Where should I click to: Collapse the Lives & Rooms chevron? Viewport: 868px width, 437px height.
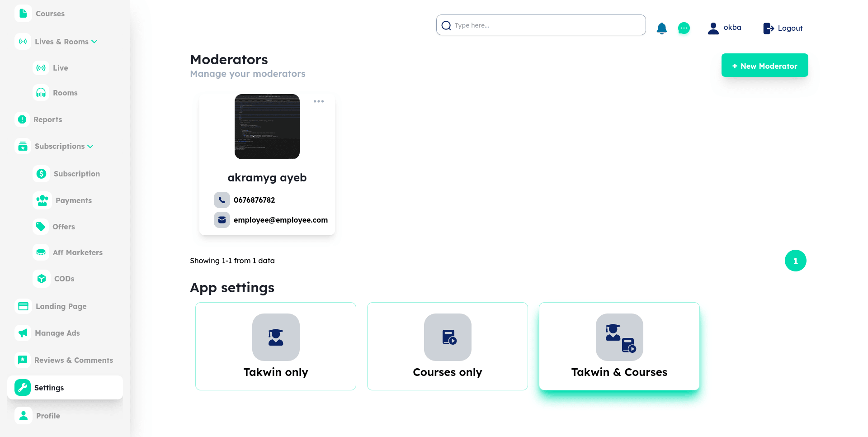(x=94, y=42)
